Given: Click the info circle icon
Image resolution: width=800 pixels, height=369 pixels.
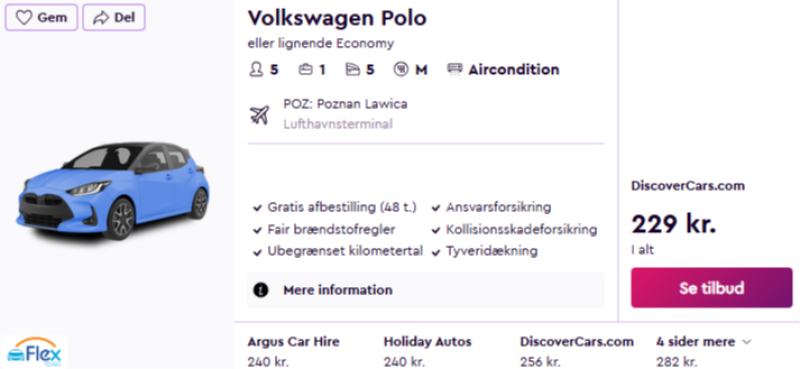Looking at the screenshot, I should pos(261,290).
